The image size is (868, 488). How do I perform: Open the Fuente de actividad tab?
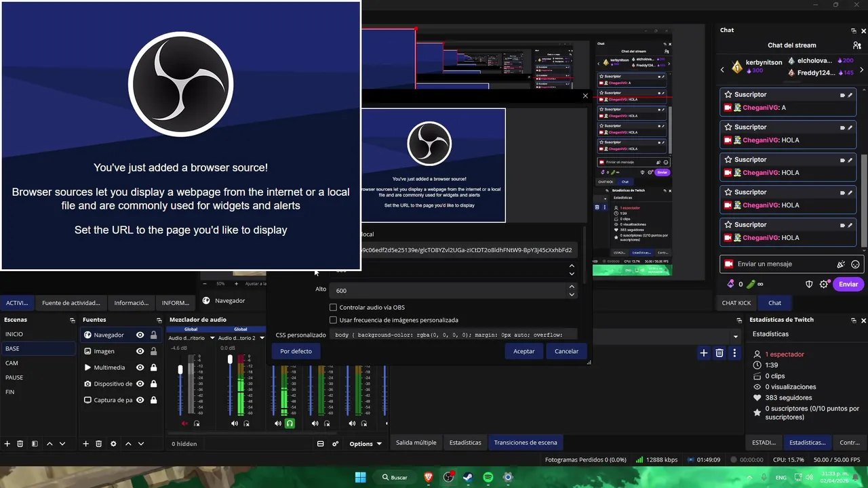[x=71, y=303]
